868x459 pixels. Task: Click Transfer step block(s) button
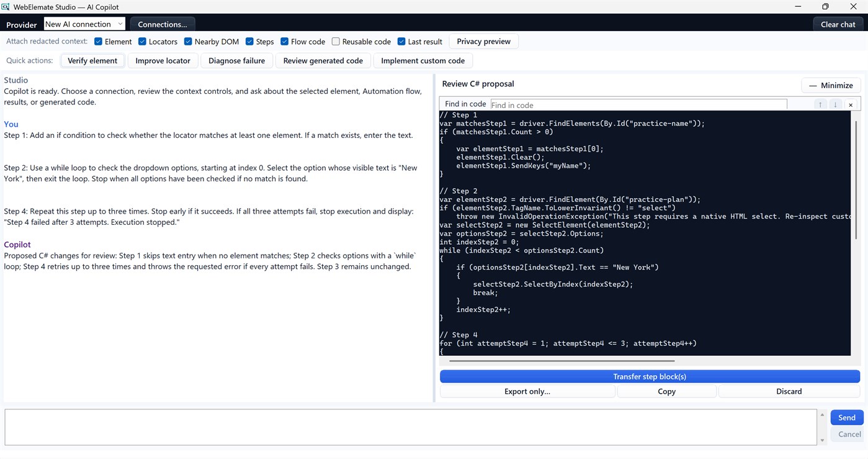click(650, 376)
